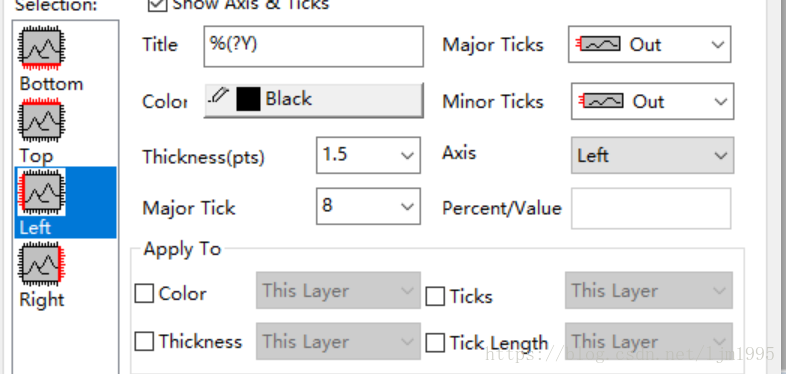Check the Tick Length checkbox

pos(435,343)
